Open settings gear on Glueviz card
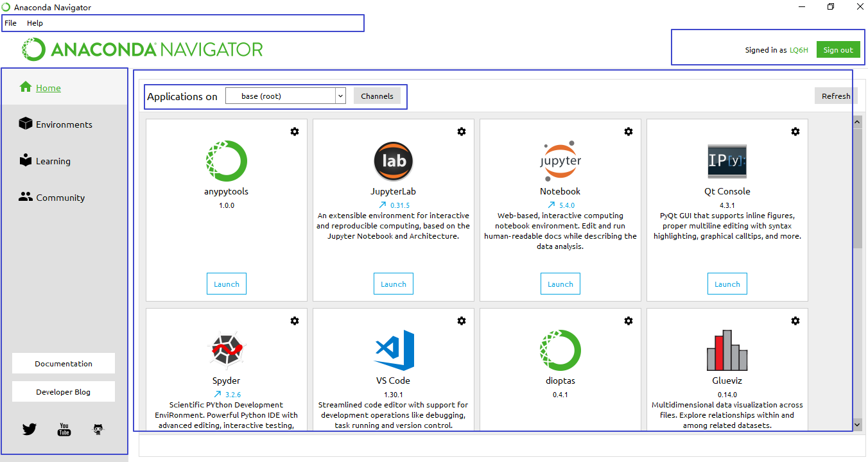The image size is (868, 462). (x=795, y=321)
